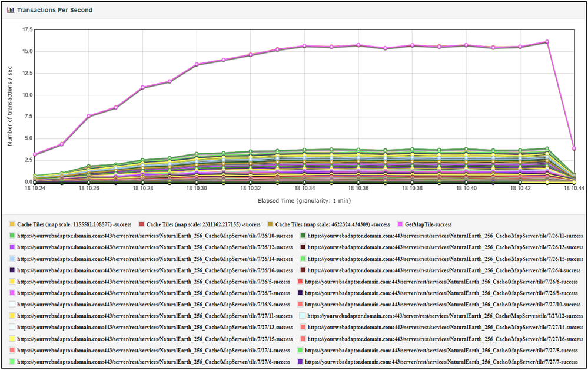
Task: Click the tile/7/27/10-success legend entry
Action: click(438, 305)
